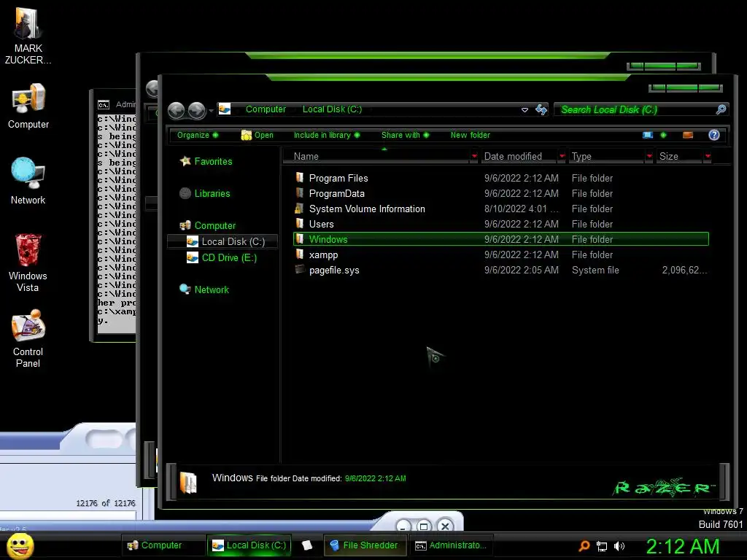Viewport: 747px width, 560px height.
Task: Click Open in the Explorer toolbar
Action: tap(258, 135)
